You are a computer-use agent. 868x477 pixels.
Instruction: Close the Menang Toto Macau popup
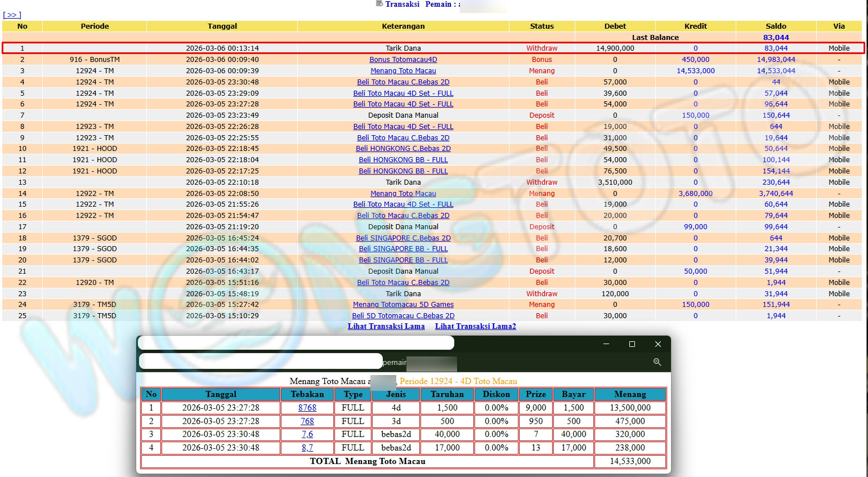pyautogui.click(x=657, y=344)
